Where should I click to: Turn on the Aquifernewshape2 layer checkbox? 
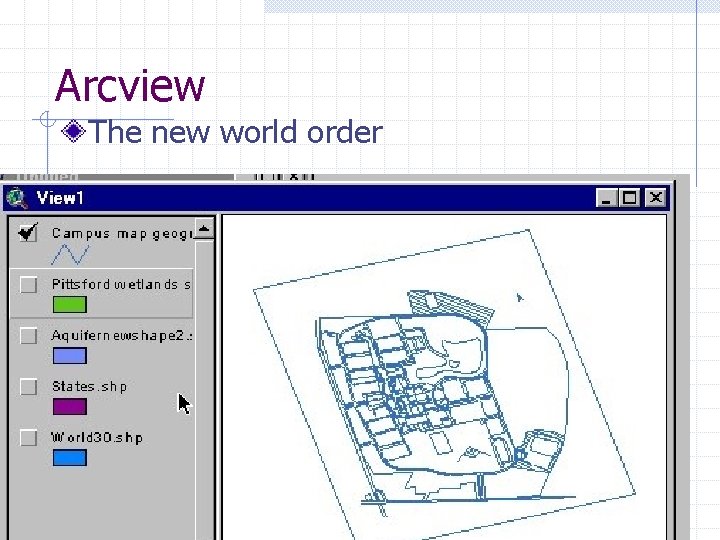tap(28, 335)
